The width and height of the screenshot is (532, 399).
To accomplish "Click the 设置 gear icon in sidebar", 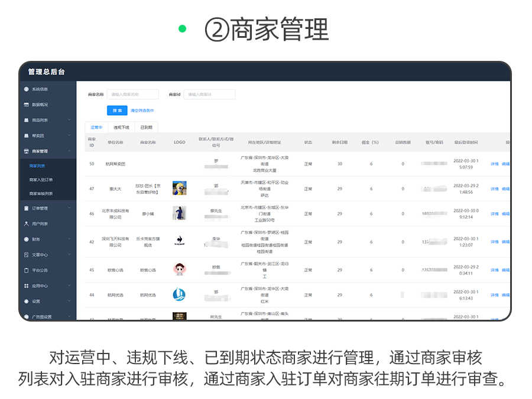I will pos(26,301).
